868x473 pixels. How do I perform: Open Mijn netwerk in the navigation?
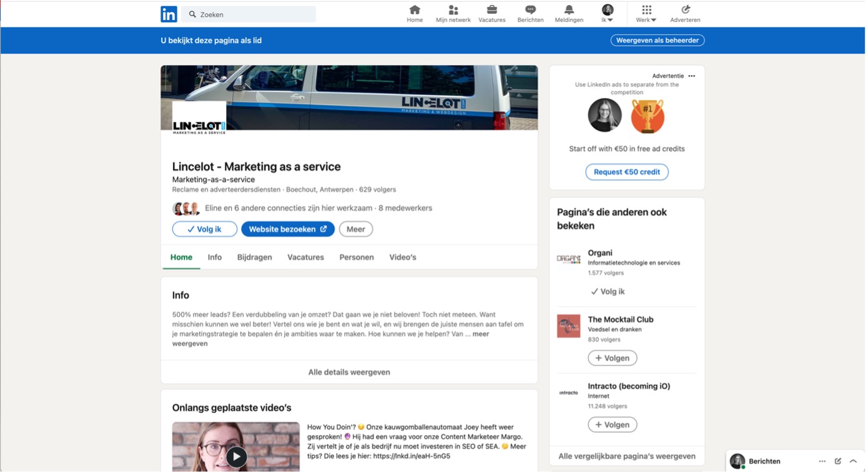click(x=453, y=14)
